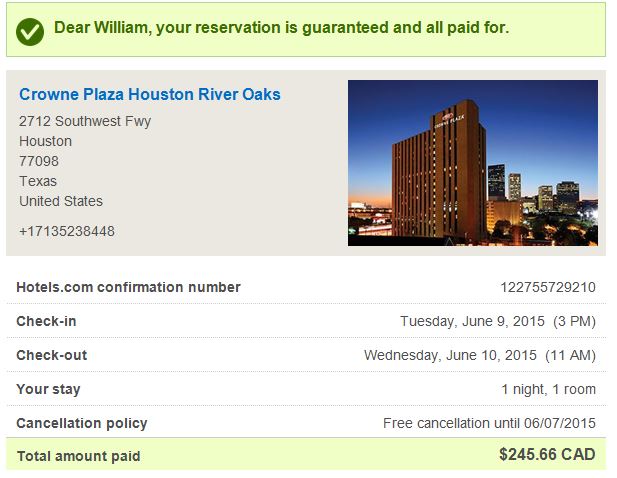Viewport: 617px width, 478px height.
Task: Click the 1 night, 1 room stay value
Action: [548, 389]
